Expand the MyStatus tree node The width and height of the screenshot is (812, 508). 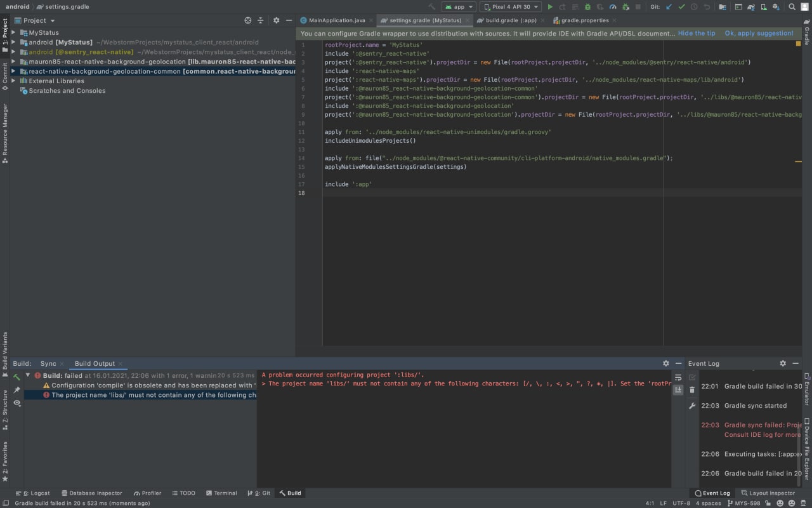click(x=13, y=32)
